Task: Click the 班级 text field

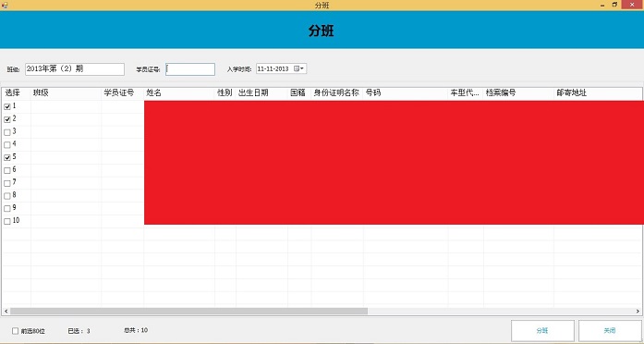Action: click(x=75, y=69)
